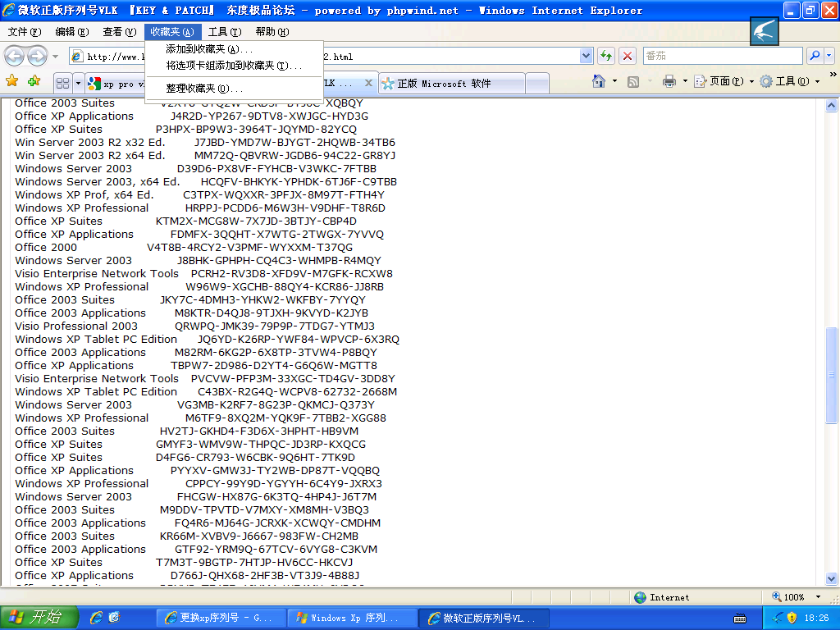This screenshot has width=840, height=630.
Task: Click the address bar URL field
Action: click(x=324, y=57)
